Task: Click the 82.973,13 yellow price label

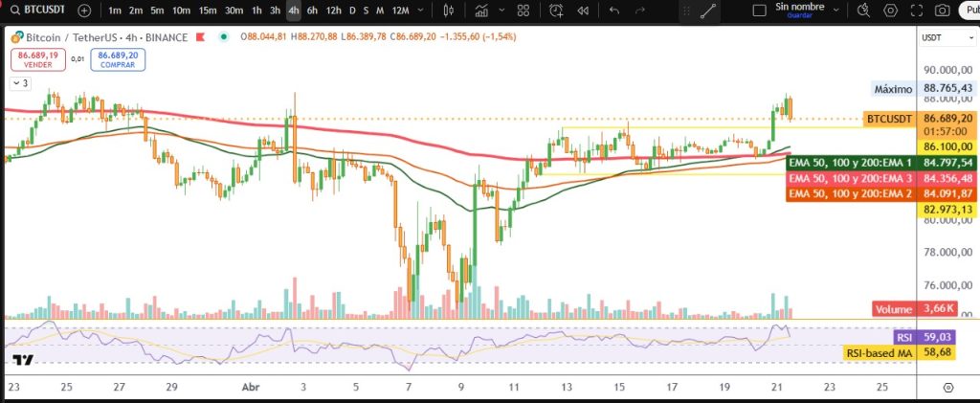Action: (x=947, y=210)
